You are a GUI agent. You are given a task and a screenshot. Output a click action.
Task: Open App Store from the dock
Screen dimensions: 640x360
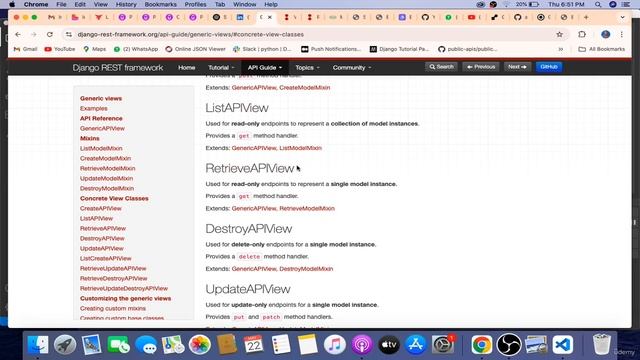click(x=416, y=345)
